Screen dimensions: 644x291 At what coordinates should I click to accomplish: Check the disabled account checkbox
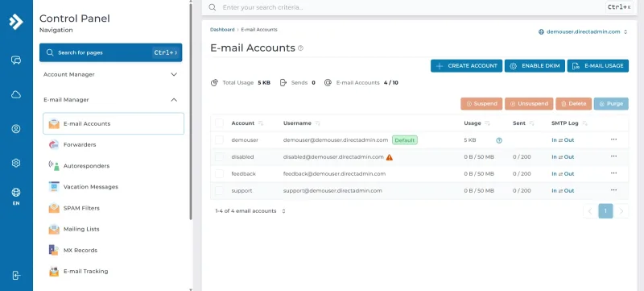coord(219,157)
